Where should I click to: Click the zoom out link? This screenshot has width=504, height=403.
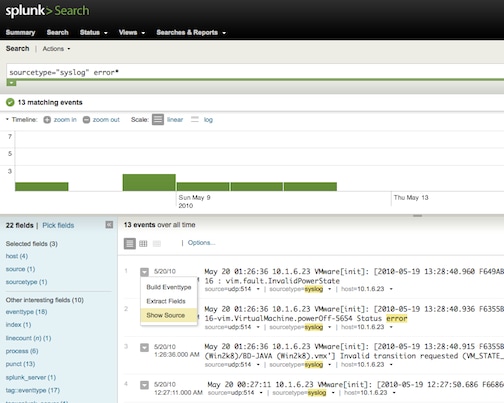(x=106, y=120)
